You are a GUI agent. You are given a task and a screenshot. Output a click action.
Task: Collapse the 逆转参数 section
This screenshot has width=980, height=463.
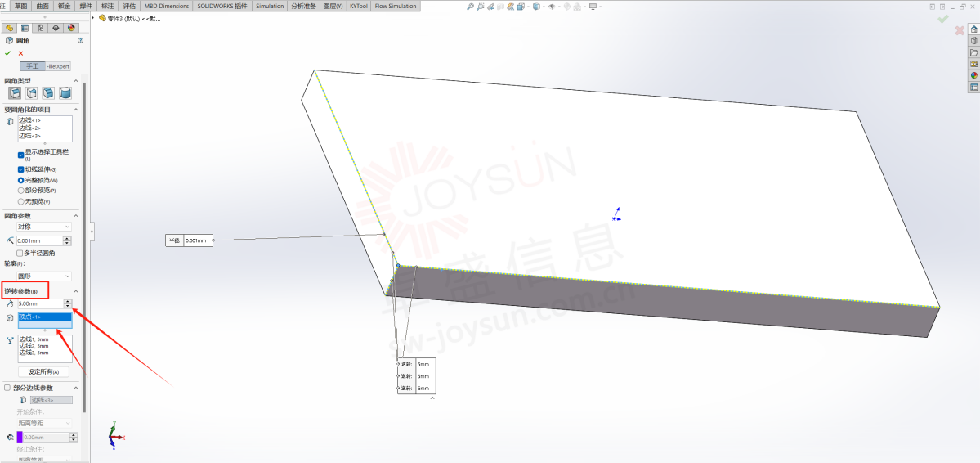pyautogui.click(x=76, y=291)
